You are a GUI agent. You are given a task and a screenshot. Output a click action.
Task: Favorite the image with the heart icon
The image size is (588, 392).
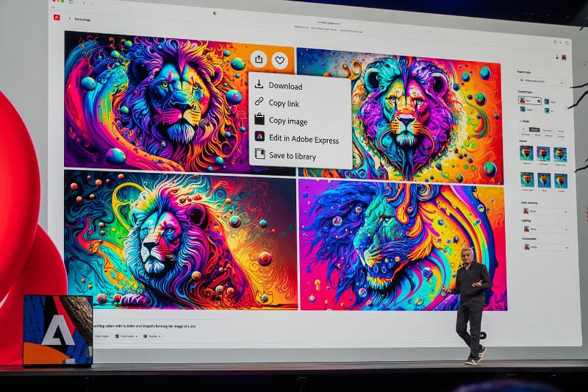[280, 60]
